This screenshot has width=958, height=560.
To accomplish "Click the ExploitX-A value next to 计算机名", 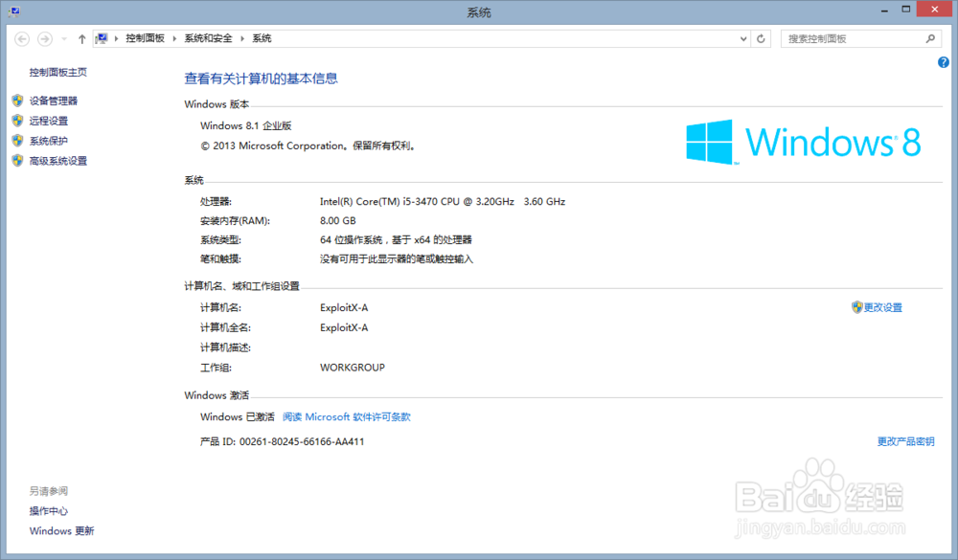I will [344, 308].
